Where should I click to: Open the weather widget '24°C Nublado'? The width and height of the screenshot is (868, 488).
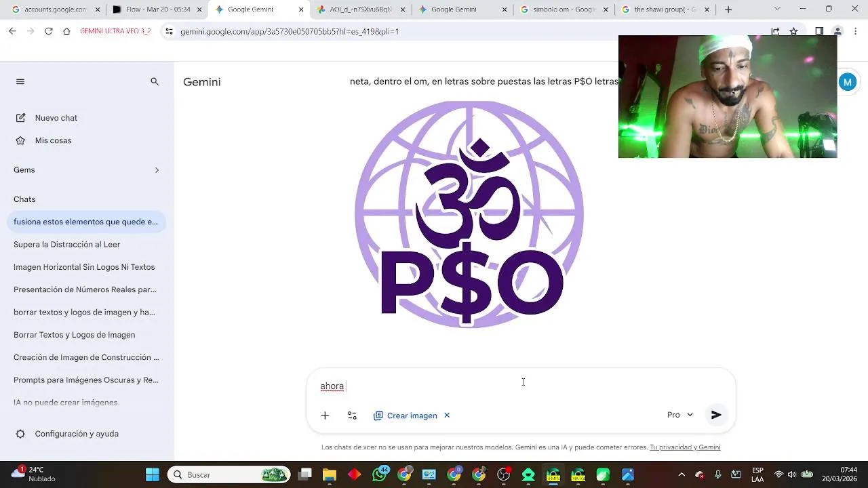pos(33,474)
